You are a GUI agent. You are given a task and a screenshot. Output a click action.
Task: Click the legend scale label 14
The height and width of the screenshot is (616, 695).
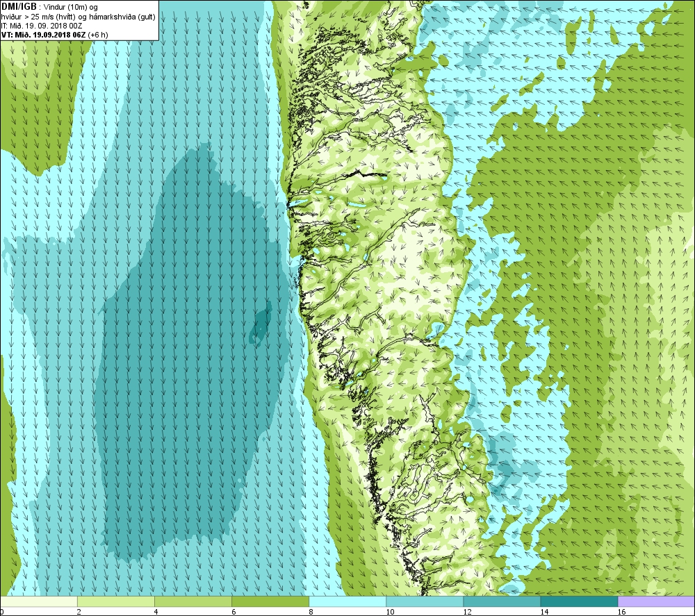[544, 612]
